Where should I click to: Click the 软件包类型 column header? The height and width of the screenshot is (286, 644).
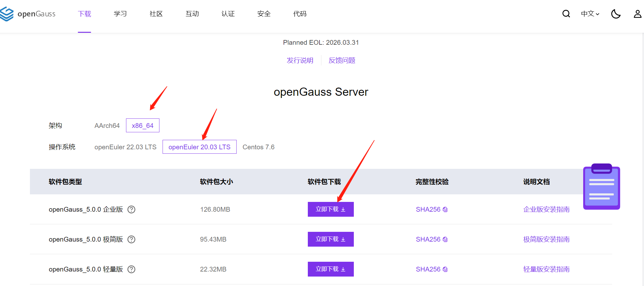tap(65, 182)
